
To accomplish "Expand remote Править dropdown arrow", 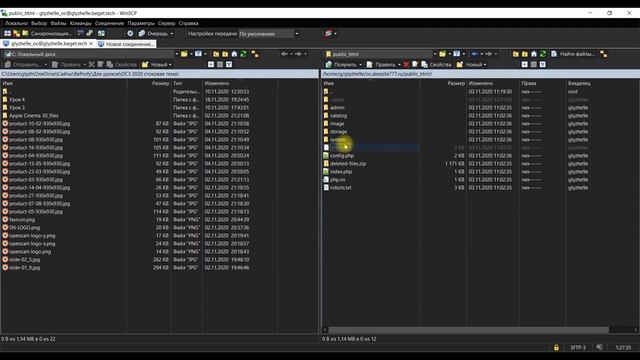I will pos(399,64).
